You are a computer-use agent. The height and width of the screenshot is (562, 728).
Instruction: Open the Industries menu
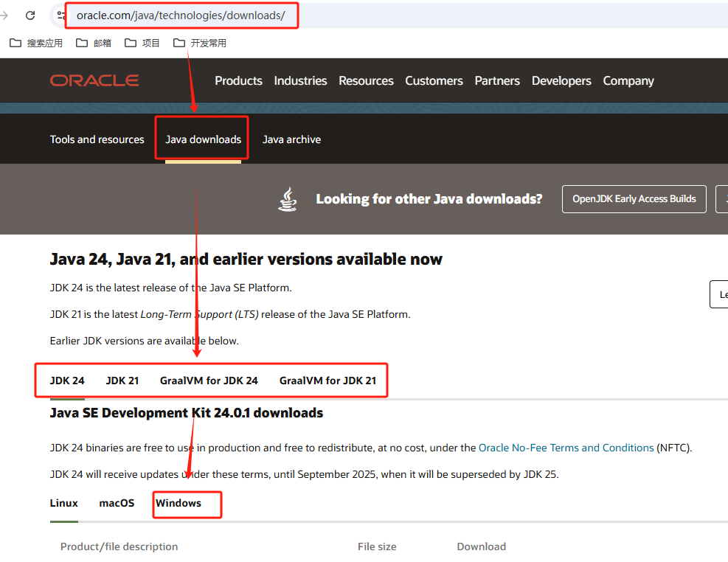[300, 80]
